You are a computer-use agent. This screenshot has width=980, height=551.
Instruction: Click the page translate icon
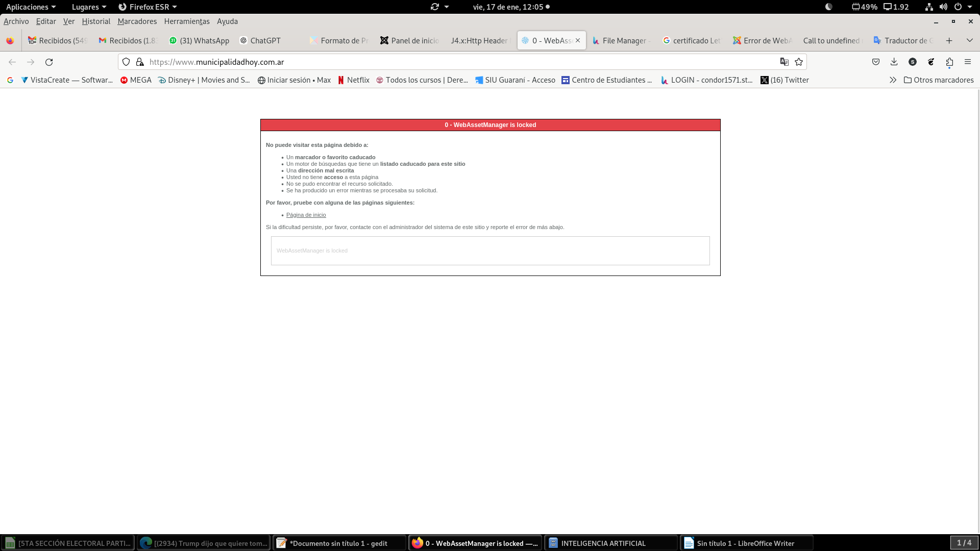coord(785,62)
